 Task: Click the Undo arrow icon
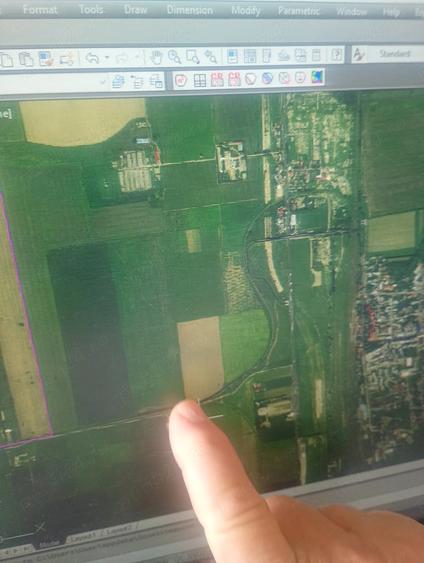(92, 58)
